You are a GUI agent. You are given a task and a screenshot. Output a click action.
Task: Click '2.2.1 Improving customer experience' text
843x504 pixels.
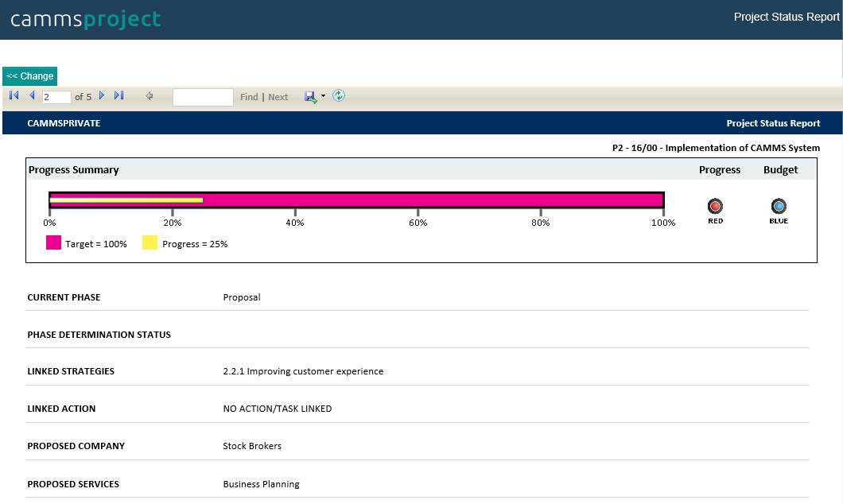[x=303, y=371]
